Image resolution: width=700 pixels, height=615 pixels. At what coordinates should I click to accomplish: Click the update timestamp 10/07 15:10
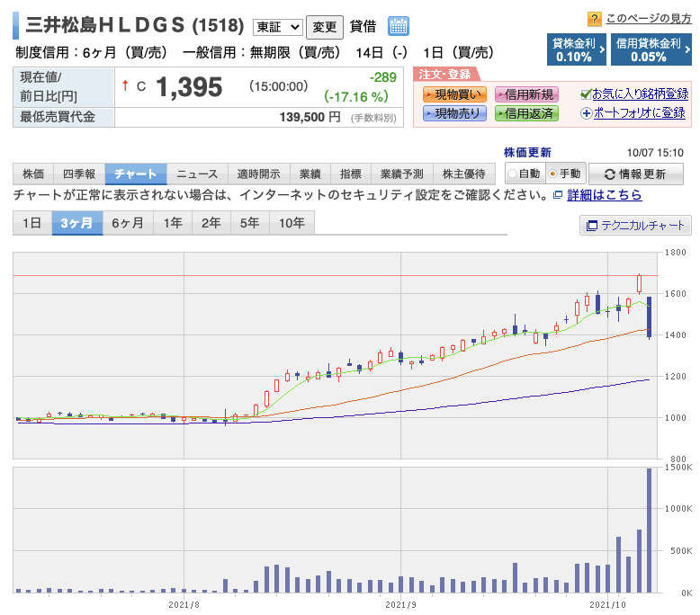(655, 153)
